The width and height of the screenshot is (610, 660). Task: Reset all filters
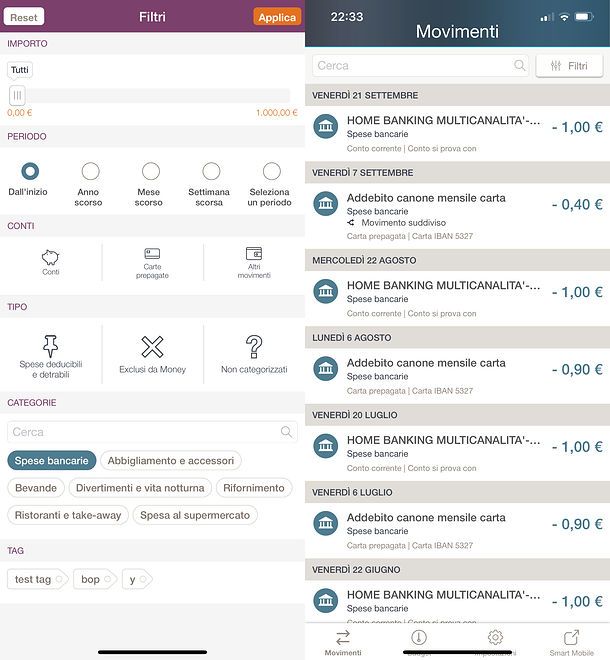coord(24,17)
